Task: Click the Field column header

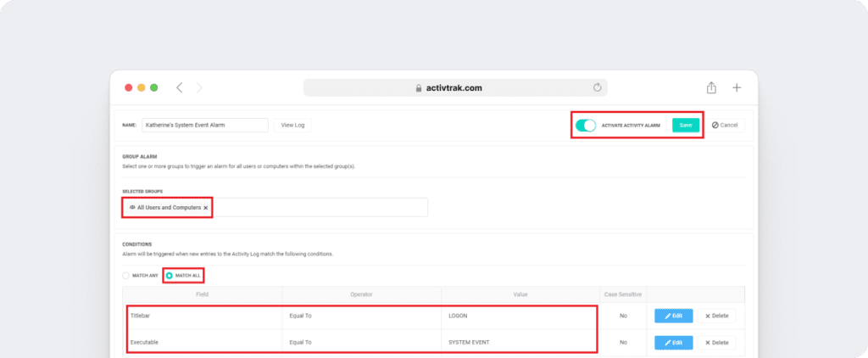Action: click(x=203, y=294)
